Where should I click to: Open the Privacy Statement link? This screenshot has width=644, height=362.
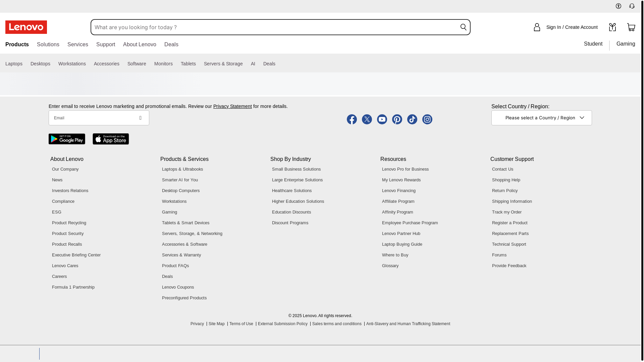pos(232,106)
